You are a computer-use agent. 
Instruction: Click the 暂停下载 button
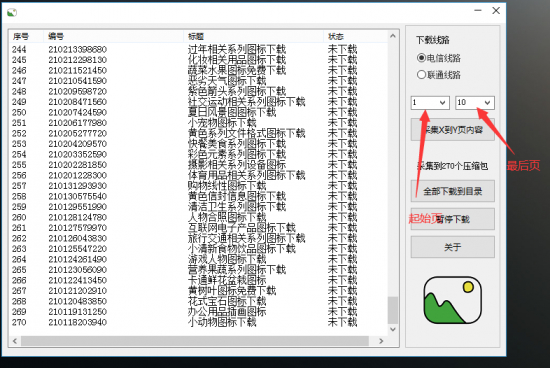pos(452,219)
